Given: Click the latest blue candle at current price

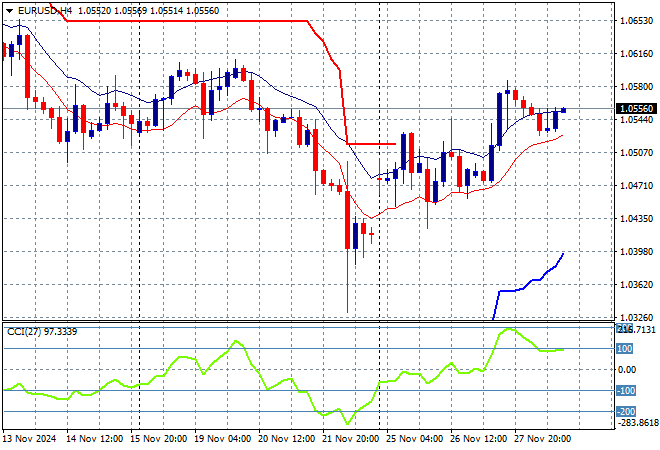Looking at the screenshot, I should pyautogui.click(x=564, y=110).
